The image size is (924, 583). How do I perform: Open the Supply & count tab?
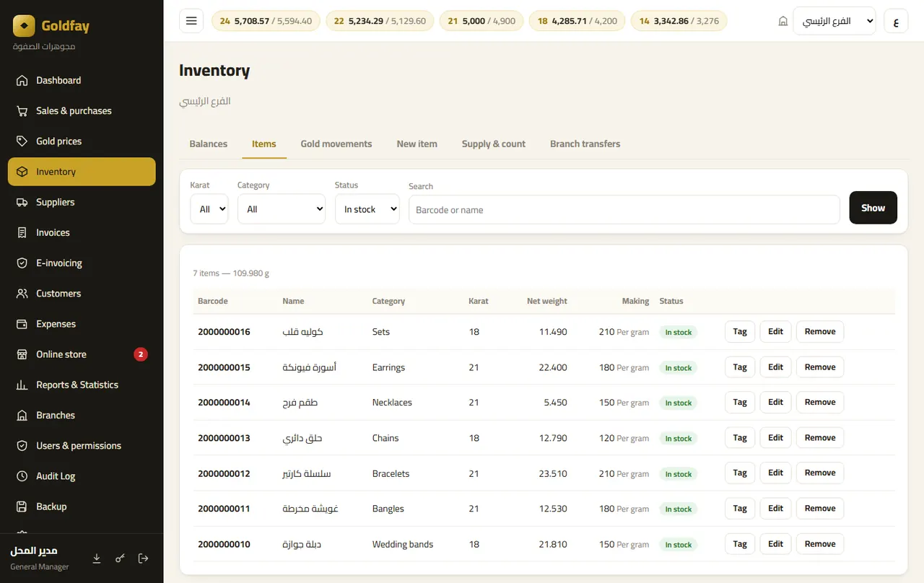coord(494,144)
